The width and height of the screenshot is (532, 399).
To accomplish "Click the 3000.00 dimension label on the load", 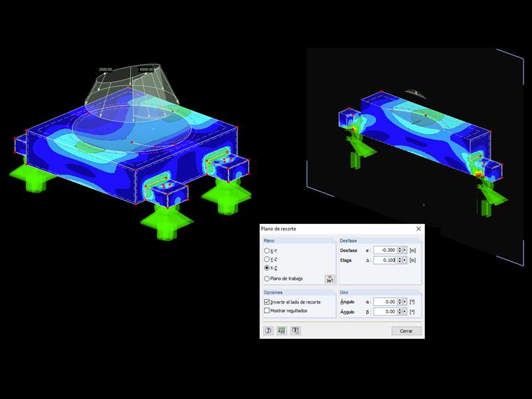I will (x=105, y=69).
